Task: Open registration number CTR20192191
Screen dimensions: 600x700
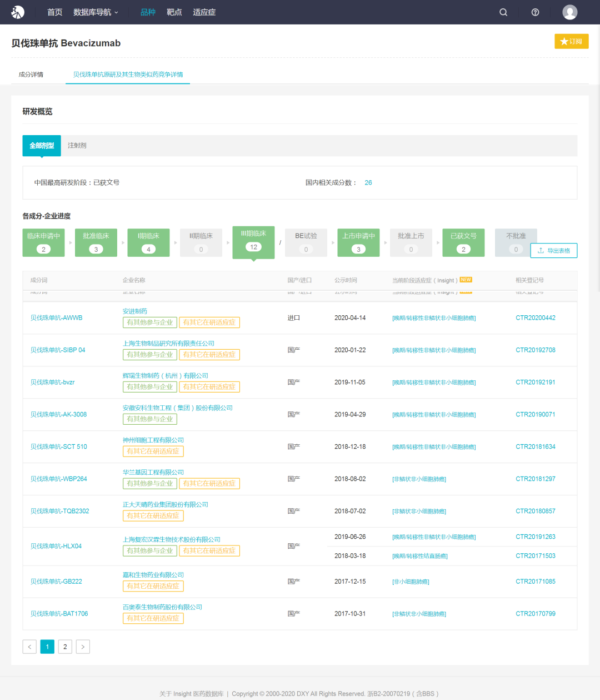Action: 536,383
